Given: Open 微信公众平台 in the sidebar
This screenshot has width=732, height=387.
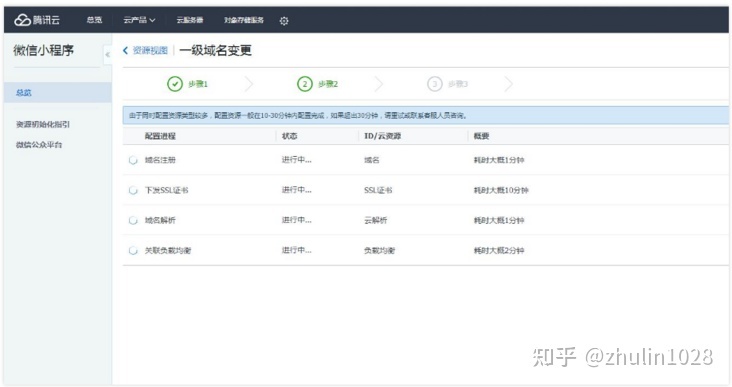Looking at the screenshot, I should tap(39, 145).
